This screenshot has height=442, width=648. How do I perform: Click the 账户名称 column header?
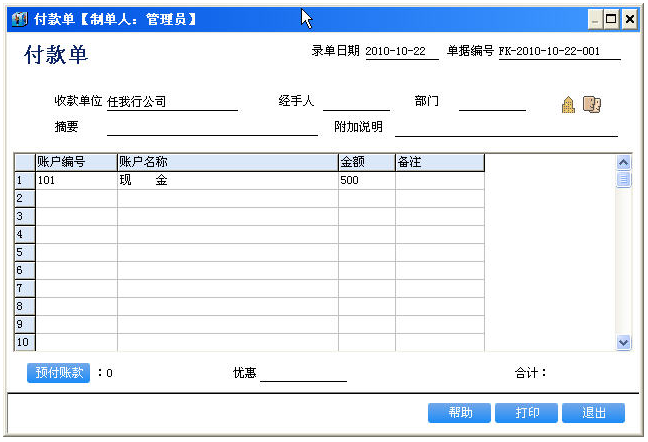228,162
